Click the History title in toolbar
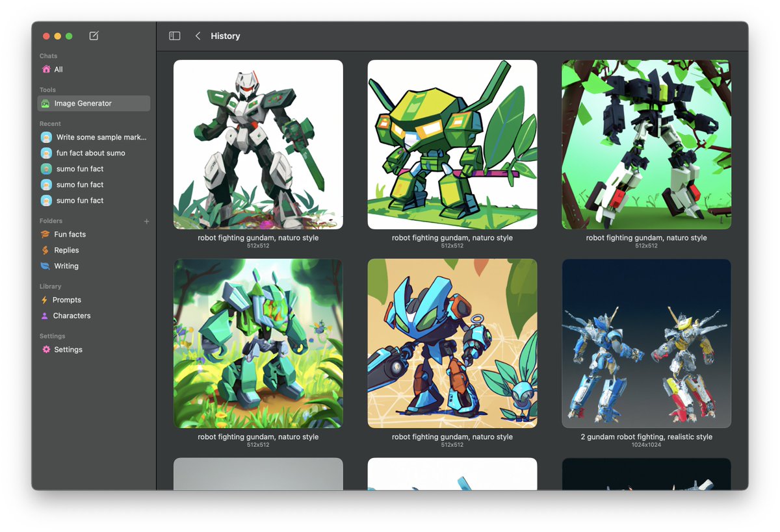 click(x=226, y=36)
